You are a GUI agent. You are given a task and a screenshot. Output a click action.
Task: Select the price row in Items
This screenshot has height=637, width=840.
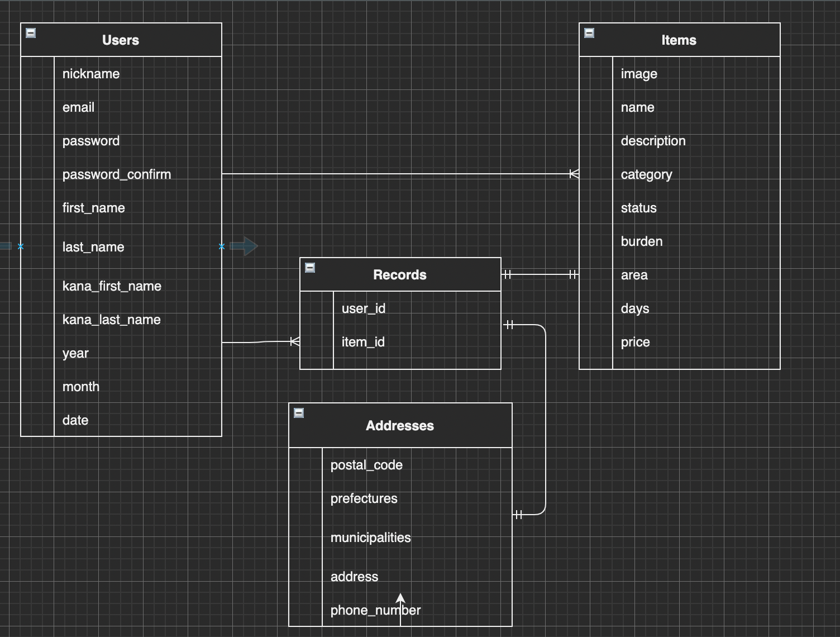point(680,341)
